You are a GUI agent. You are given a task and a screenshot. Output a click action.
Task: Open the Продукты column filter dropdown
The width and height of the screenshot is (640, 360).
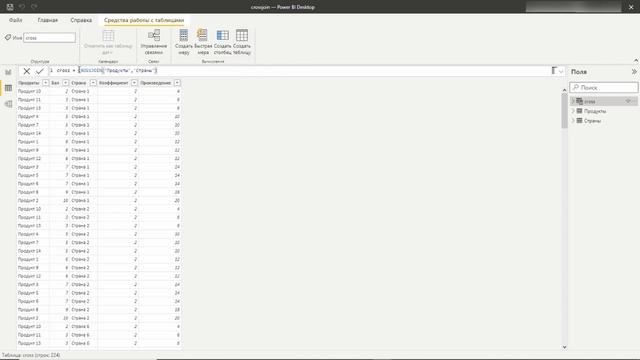45,83
